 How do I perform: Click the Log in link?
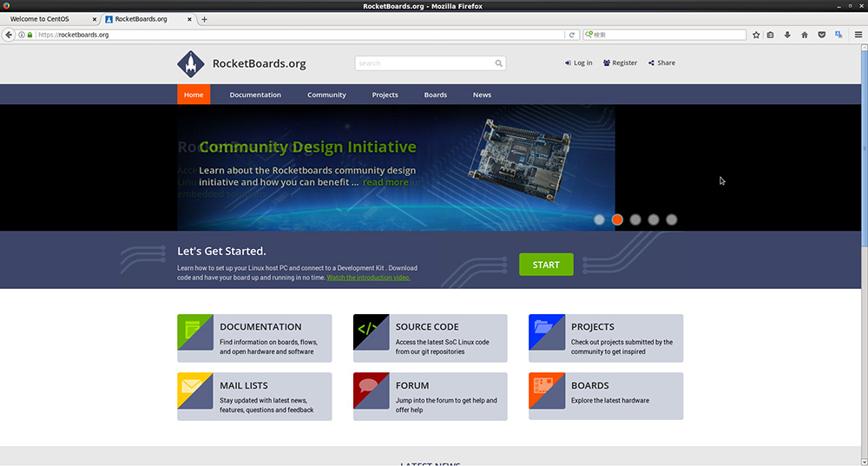[x=578, y=63]
